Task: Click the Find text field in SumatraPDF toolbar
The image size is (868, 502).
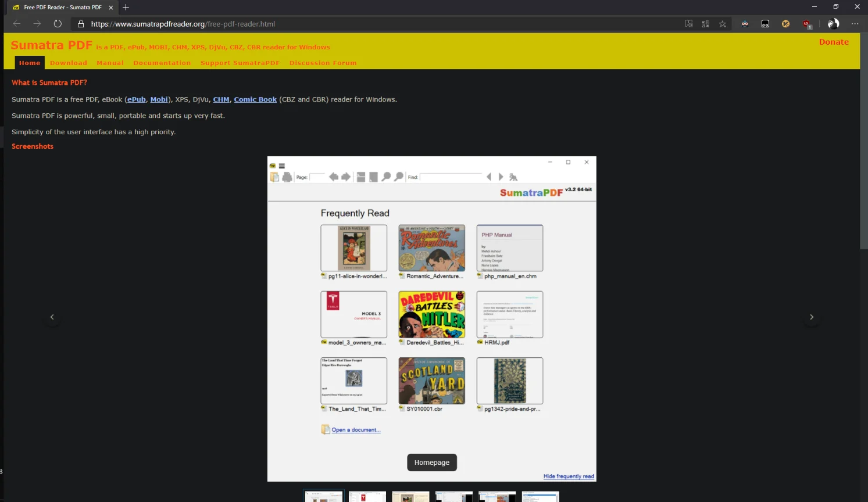Action: click(x=452, y=177)
